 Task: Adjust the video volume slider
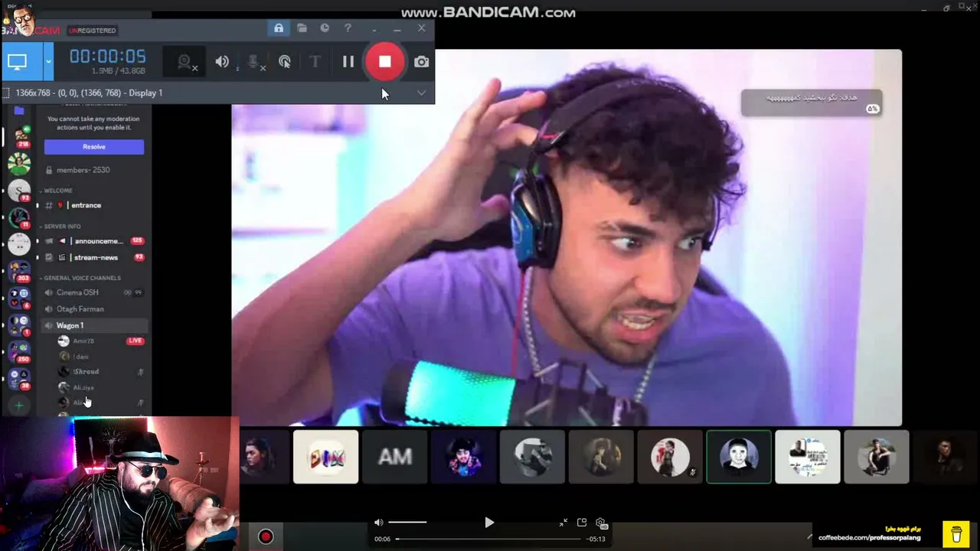(407, 523)
